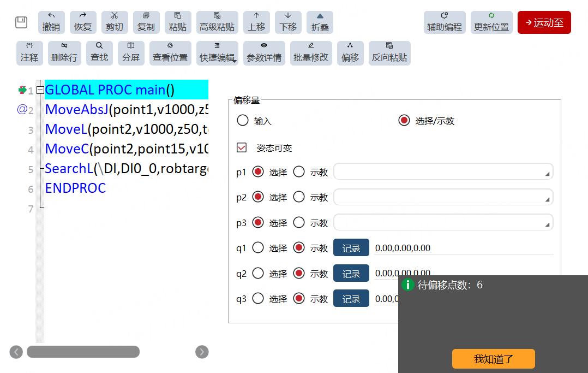Open 高级粘贴 advanced paste
Viewport: 588px width, 373px height.
(217, 22)
